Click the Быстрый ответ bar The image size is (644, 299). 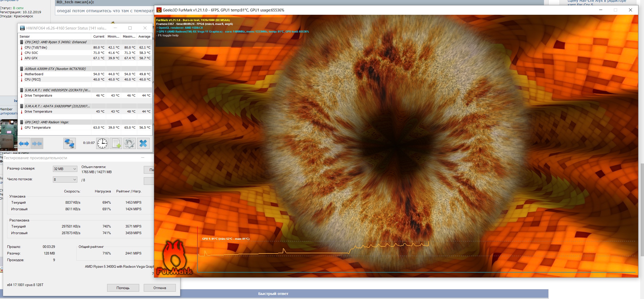pos(273,294)
